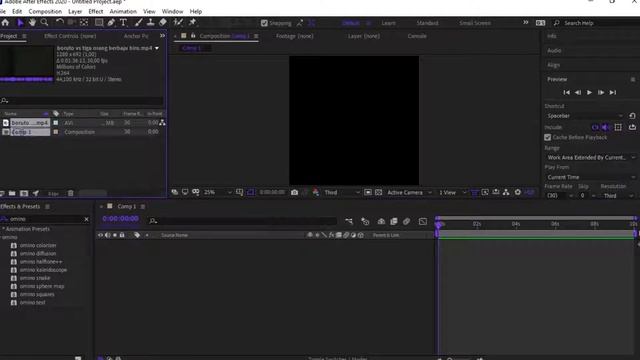
Task: Jump to last frame in Preview
Action: [x=613, y=93]
